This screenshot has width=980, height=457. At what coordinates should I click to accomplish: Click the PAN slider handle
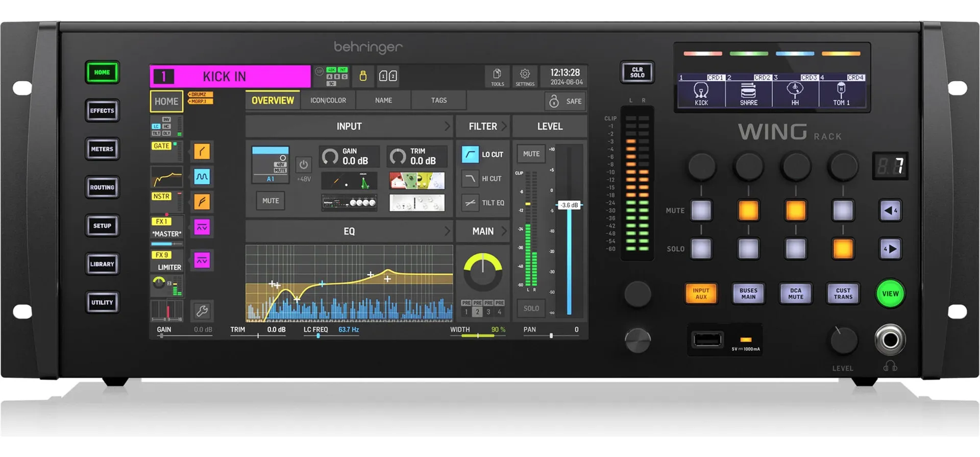click(x=551, y=335)
